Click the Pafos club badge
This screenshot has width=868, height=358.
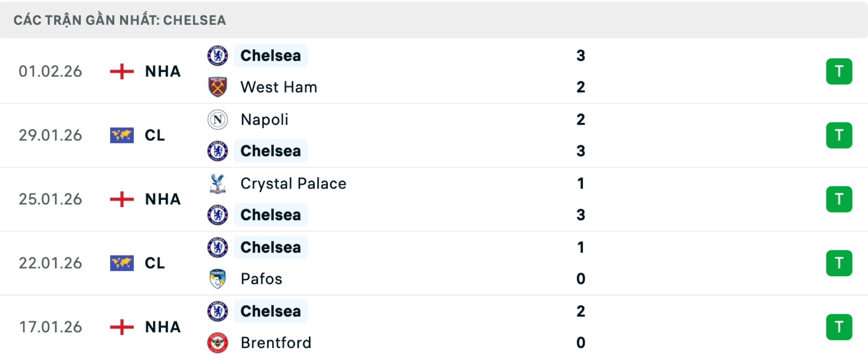tap(217, 279)
